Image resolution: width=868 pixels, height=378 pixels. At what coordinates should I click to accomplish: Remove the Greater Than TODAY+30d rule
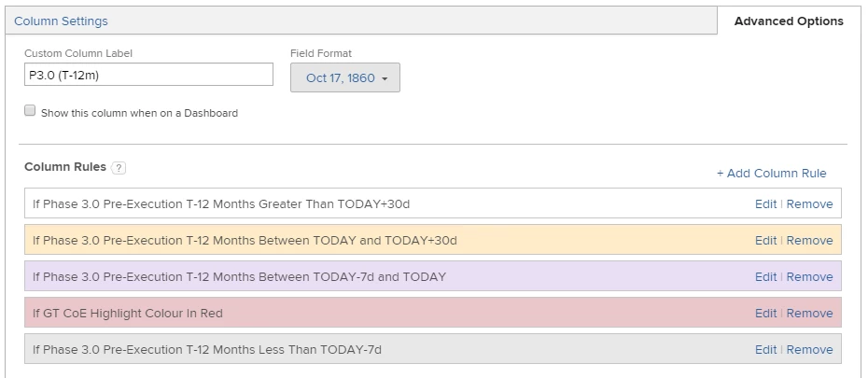(809, 203)
